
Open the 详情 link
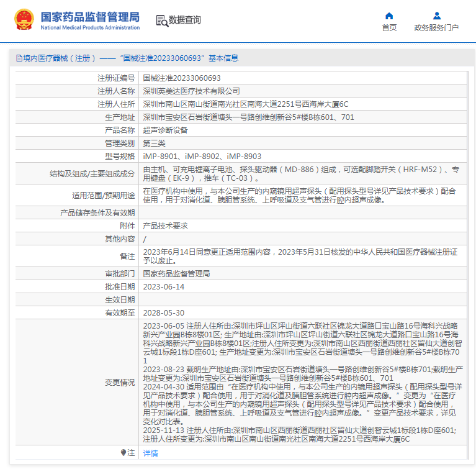150,453
